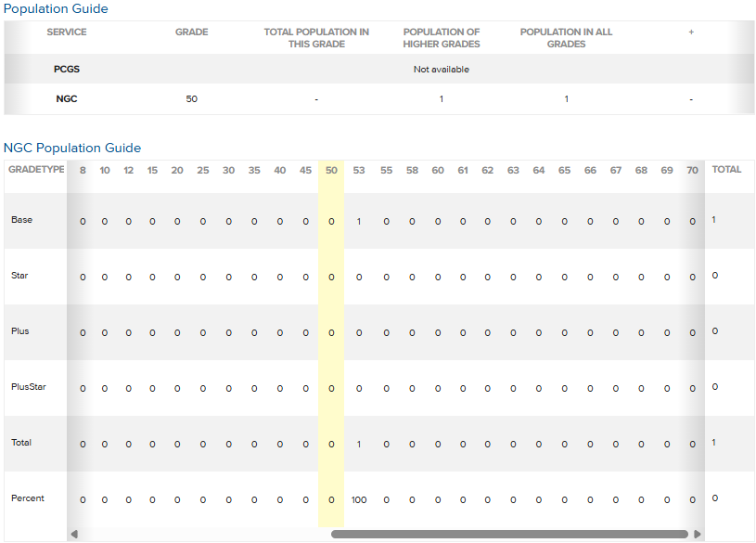
Task: Select the Plus row label
Action: point(20,331)
